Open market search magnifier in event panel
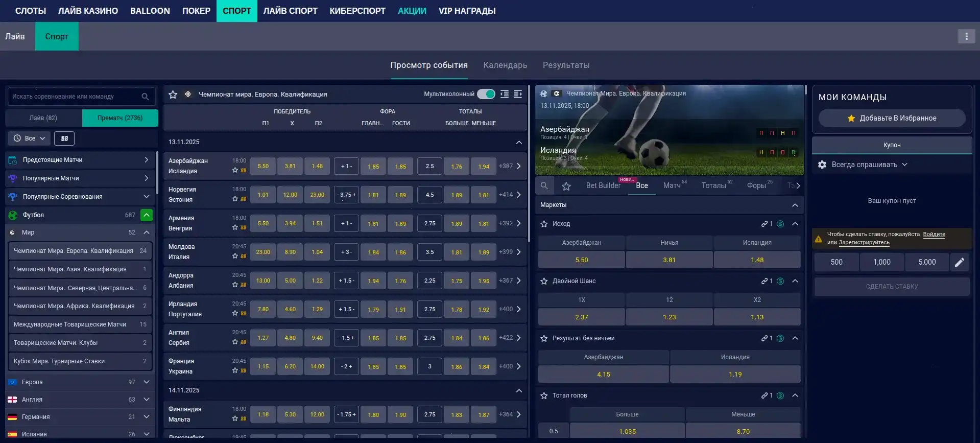Viewport: 980px width, 443px height. (544, 186)
